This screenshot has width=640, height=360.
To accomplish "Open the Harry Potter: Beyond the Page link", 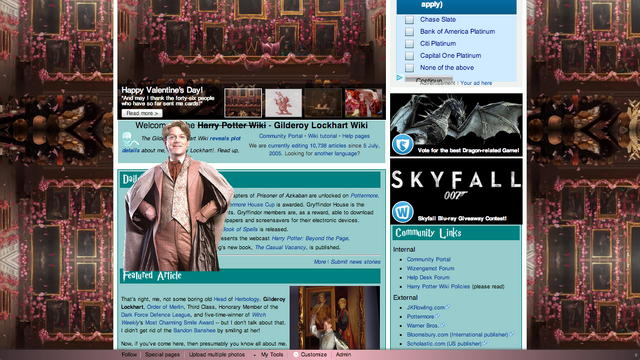I will (310, 238).
